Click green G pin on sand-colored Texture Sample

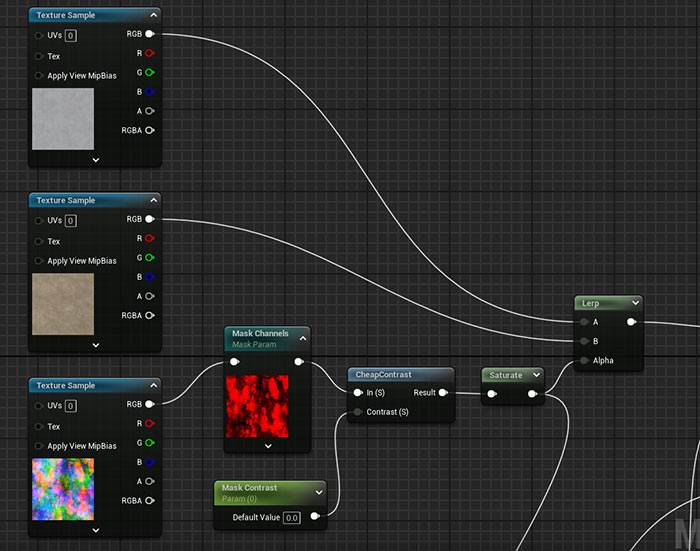pyautogui.click(x=150, y=258)
